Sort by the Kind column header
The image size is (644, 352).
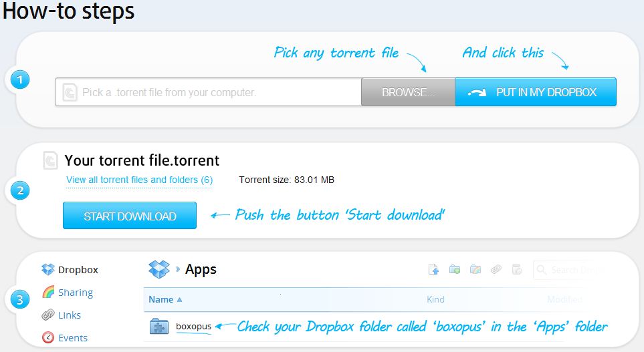click(x=435, y=299)
